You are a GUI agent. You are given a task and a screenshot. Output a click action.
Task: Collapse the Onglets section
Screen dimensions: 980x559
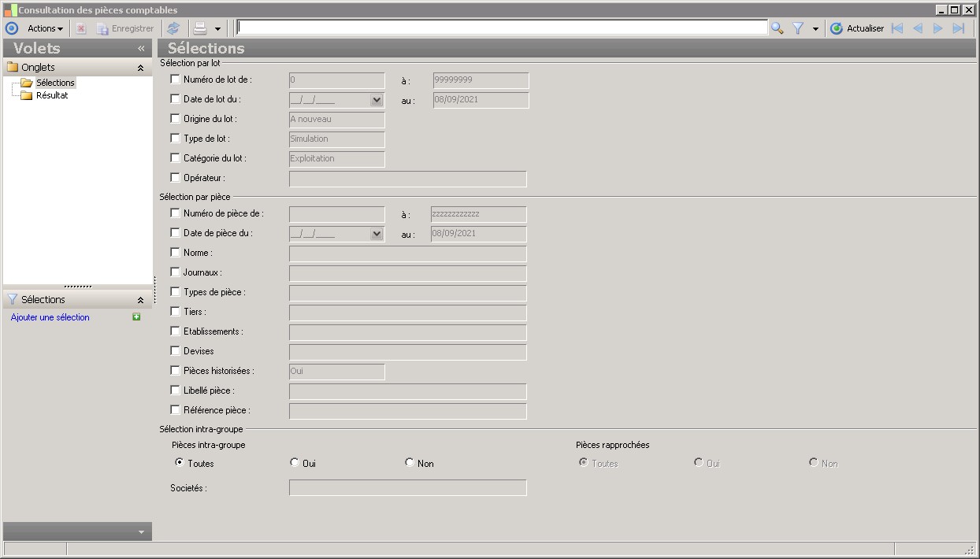pos(140,68)
